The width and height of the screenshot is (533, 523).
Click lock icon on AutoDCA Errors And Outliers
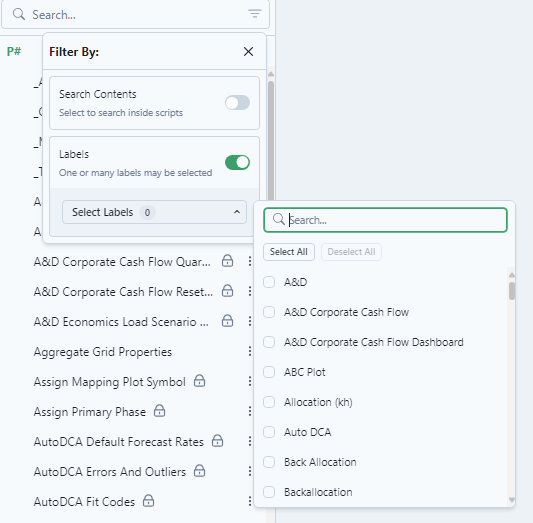point(199,471)
